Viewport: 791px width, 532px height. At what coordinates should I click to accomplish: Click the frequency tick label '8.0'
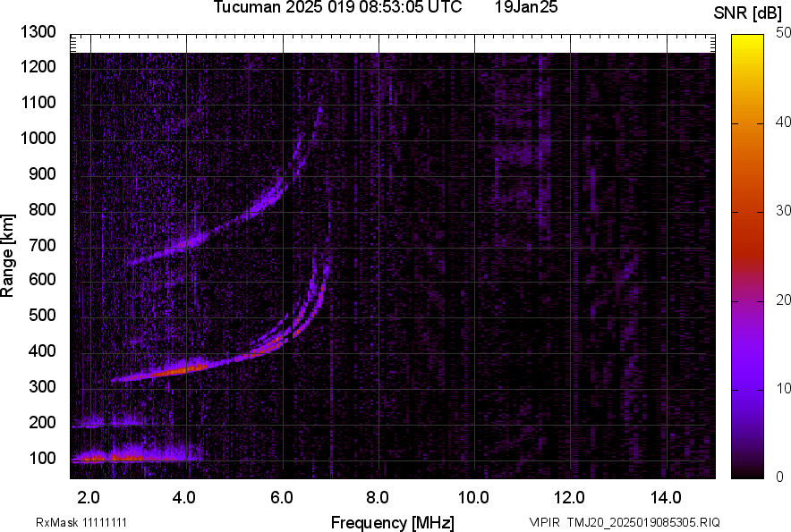coord(378,498)
